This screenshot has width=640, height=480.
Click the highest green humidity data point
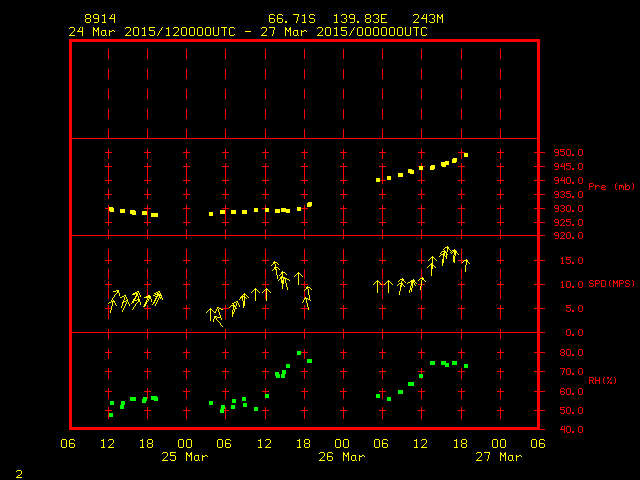coord(299,353)
